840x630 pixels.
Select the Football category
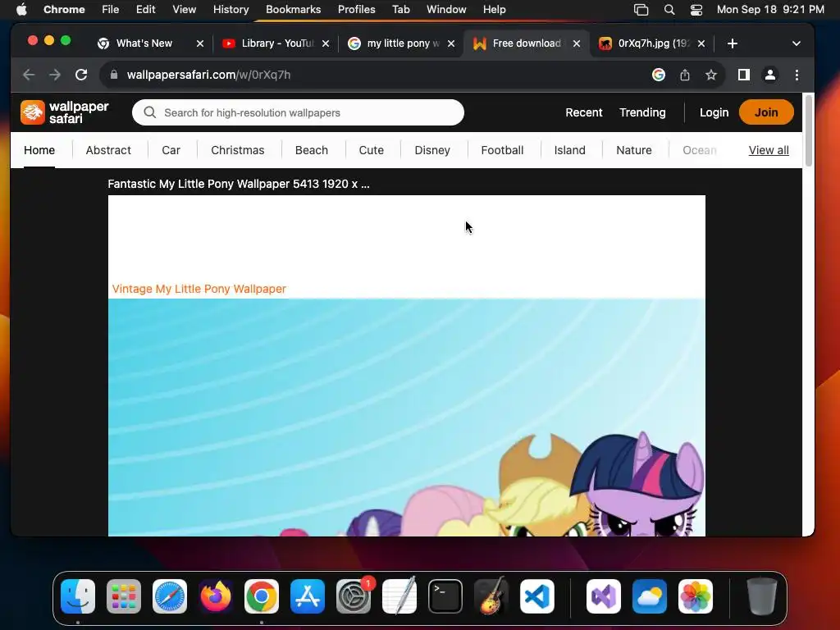(x=502, y=151)
